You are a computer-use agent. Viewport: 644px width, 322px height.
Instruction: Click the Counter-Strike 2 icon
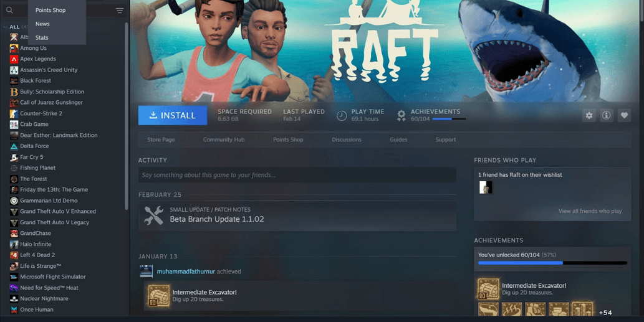pos(14,113)
